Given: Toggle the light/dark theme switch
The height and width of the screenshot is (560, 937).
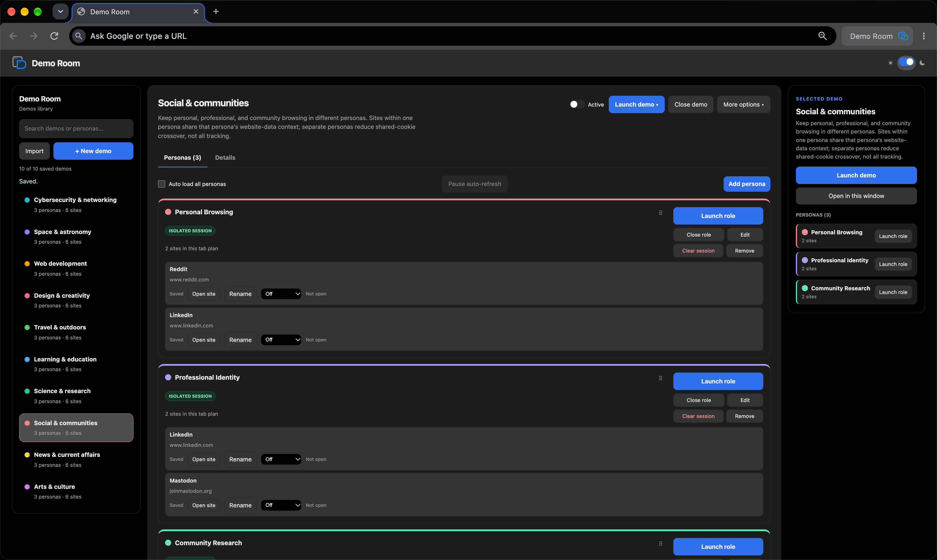Looking at the screenshot, I should (x=906, y=62).
